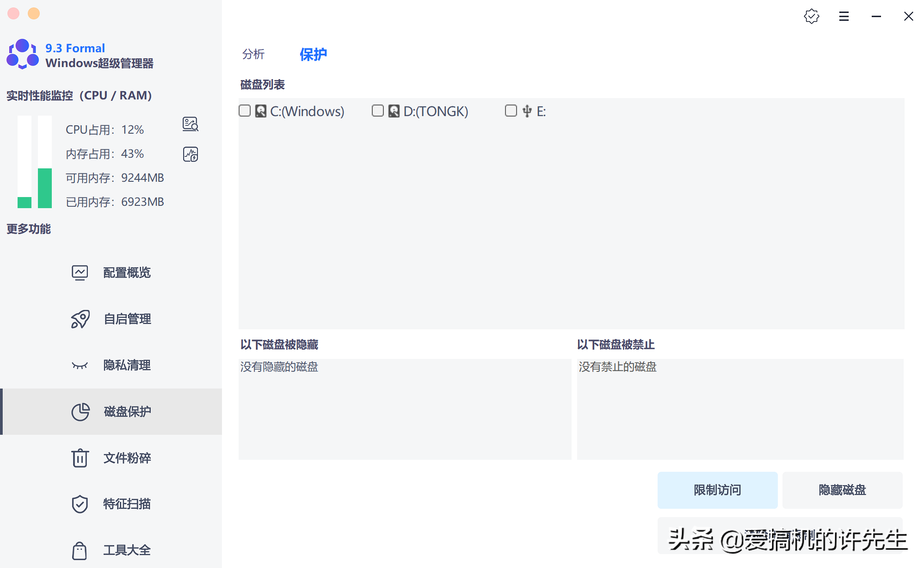Click the 隐藏磁盘 button
The image size is (924, 568).
coord(842,490)
